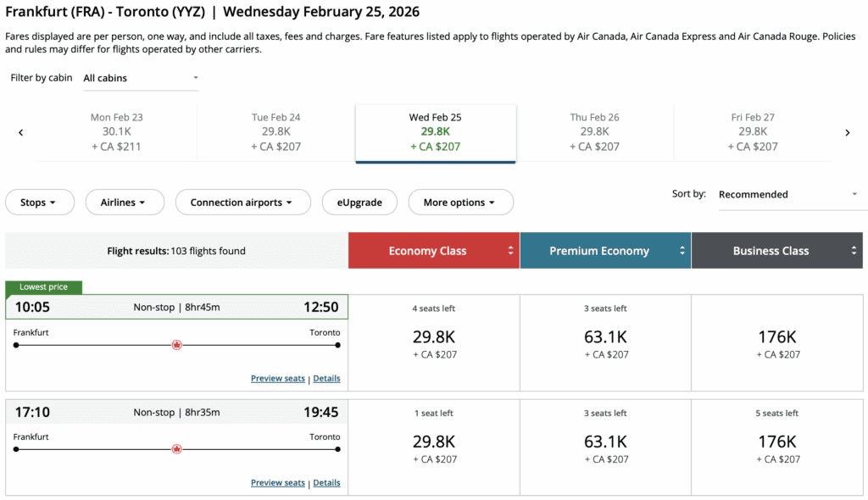The image size is (868, 500).
Task: Preview seats for the 10:05 flight
Action: tap(277, 379)
